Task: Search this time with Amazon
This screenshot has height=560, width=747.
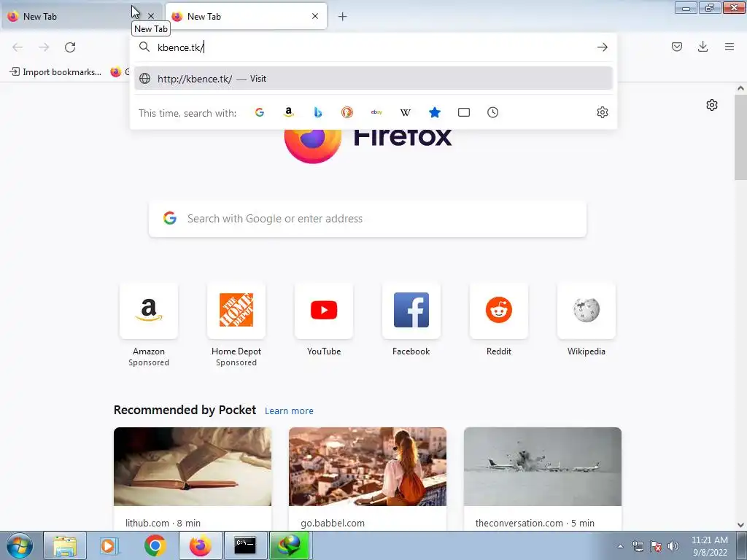Action: click(289, 112)
